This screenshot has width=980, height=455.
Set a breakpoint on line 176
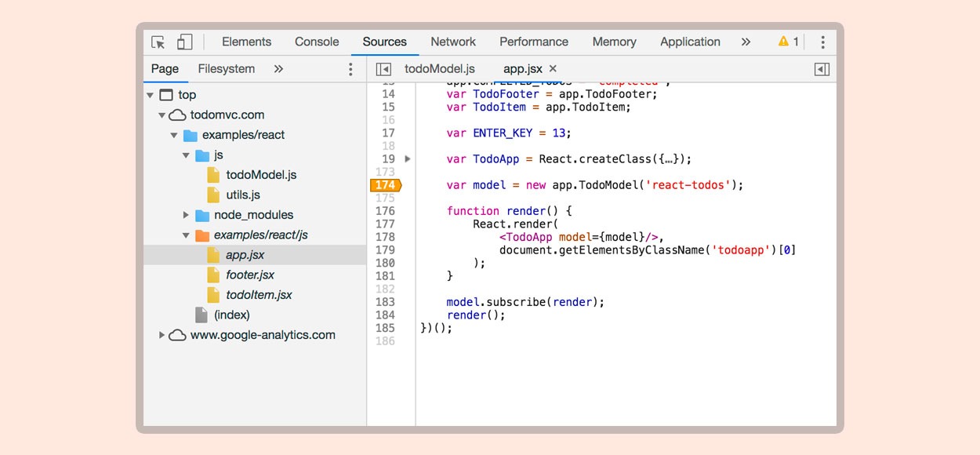pyautogui.click(x=385, y=211)
